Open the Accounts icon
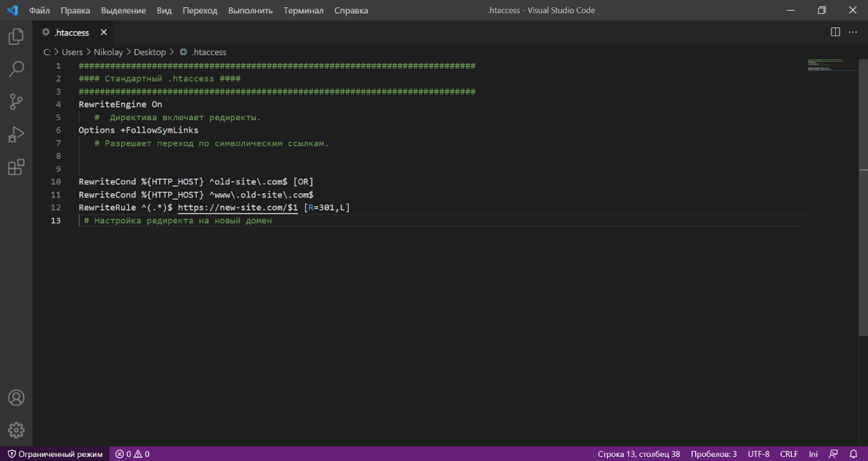Viewport: 868px width, 461px height. pyautogui.click(x=16, y=397)
